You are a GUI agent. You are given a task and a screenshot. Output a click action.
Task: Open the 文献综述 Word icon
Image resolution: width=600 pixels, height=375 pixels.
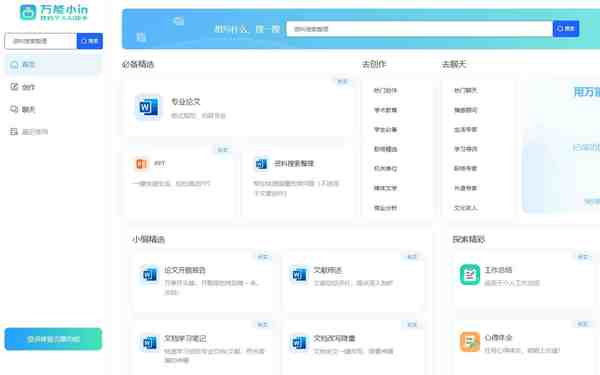(x=299, y=274)
